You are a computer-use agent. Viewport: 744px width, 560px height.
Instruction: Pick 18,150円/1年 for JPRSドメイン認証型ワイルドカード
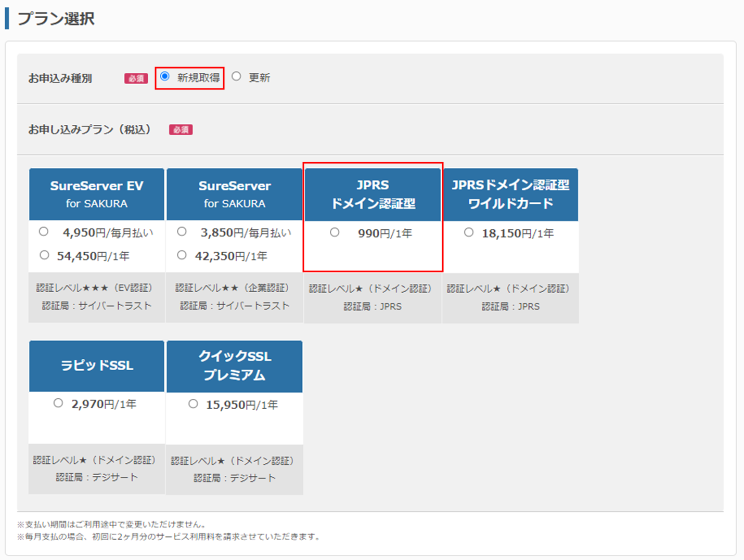(468, 231)
